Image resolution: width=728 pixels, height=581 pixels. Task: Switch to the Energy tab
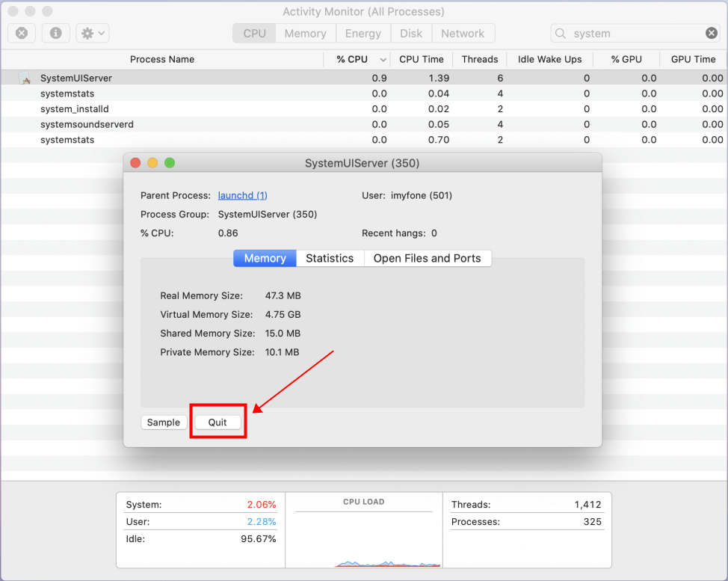(363, 33)
